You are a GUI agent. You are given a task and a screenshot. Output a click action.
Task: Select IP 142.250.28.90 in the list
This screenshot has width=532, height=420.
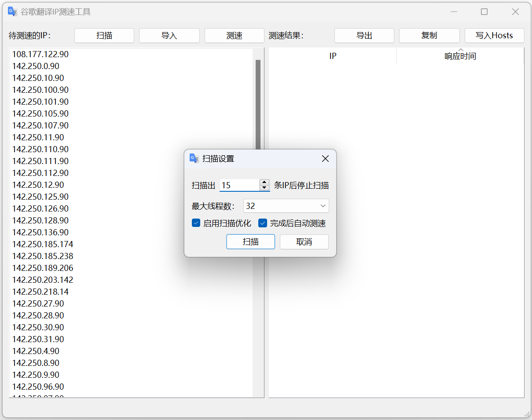[38, 315]
